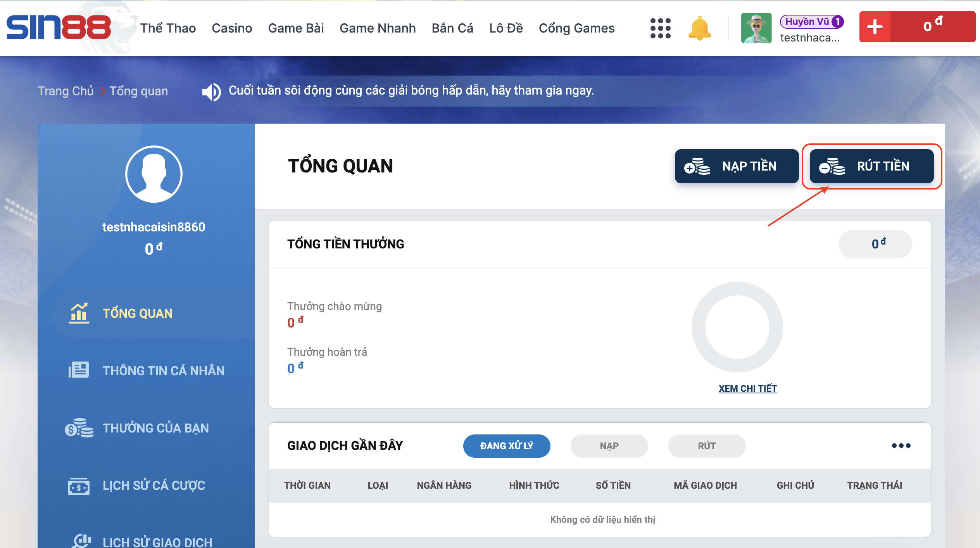Select the NẠP filter tab
Screen dimensions: 980x548
(609, 446)
